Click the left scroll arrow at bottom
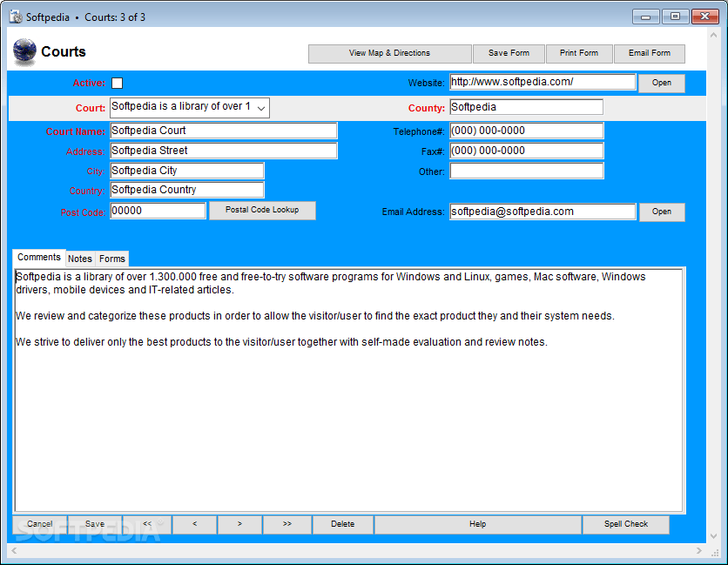 pos(12,551)
